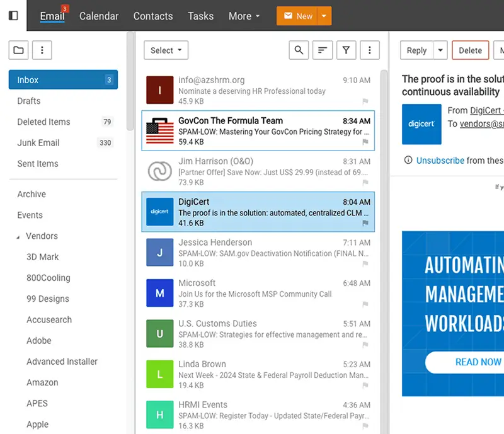Click Jim Harrison O&O logo avatar
This screenshot has height=434, width=504.
pyautogui.click(x=160, y=171)
